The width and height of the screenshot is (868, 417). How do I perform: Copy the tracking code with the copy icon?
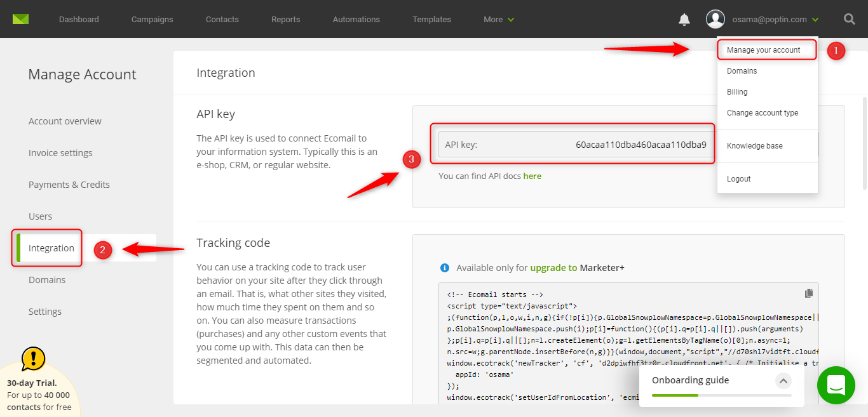click(809, 293)
